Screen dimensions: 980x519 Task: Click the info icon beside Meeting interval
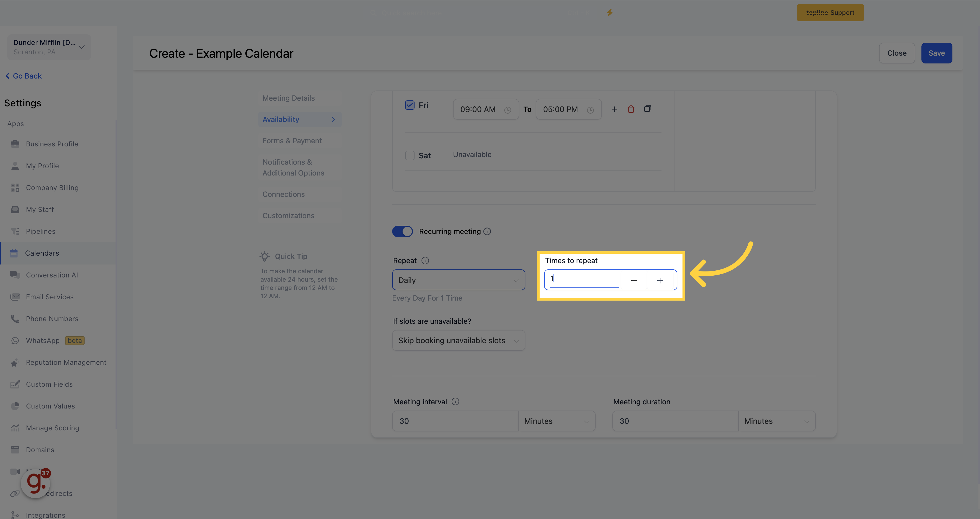455,401
